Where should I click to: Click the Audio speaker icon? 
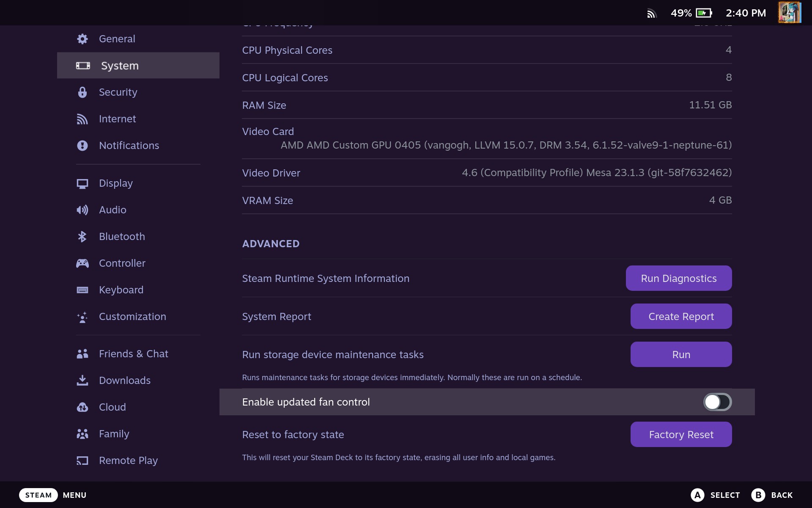pyautogui.click(x=82, y=210)
